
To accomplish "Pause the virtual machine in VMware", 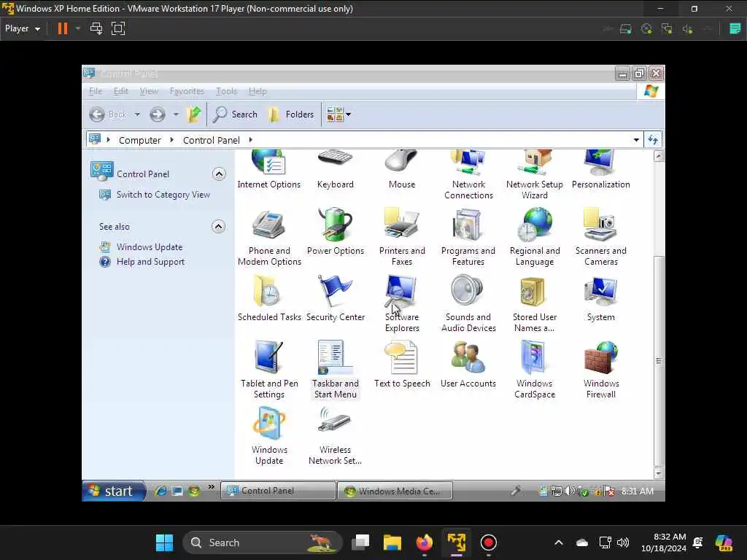I will click(x=63, y=28).
